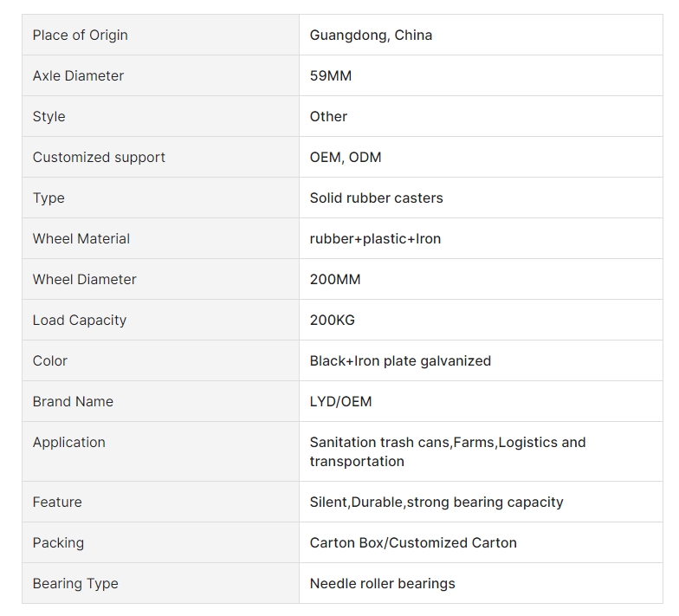The width and height of the screenshot is (679, 616).
Task: Click the Application row label
Action: tap(69, 442)
